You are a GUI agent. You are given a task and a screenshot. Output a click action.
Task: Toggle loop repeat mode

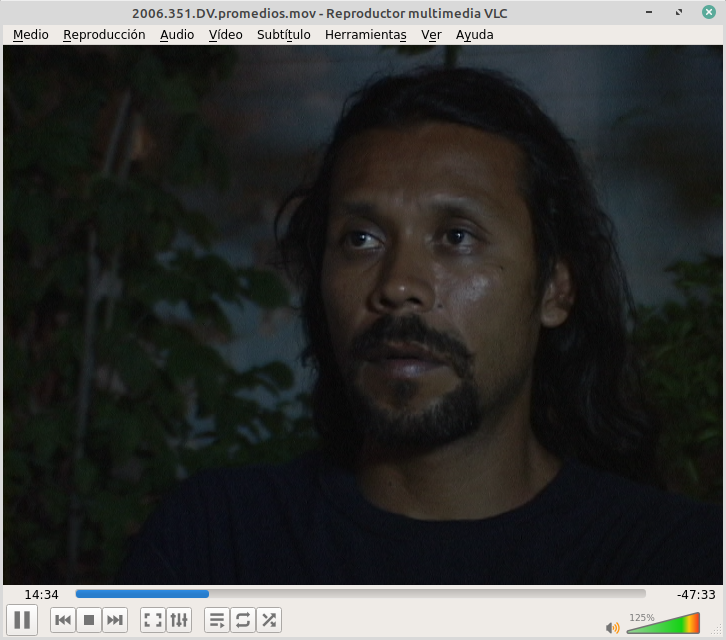tap(243, 620)
